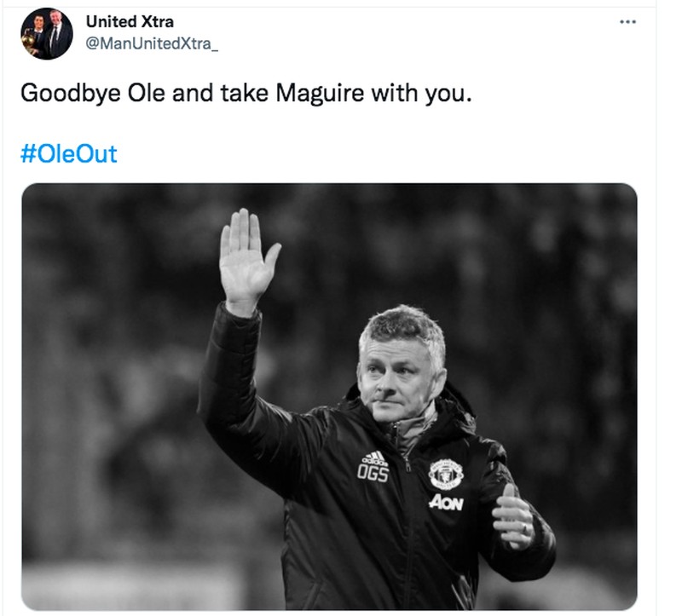Click the Manchester United crest on jacket

pyautogui.click(x=445, y=474)
